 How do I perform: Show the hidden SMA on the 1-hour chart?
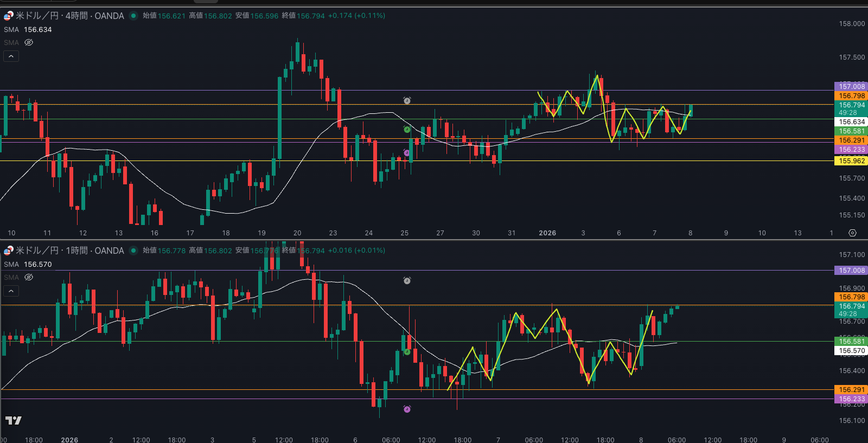point(29,277)
